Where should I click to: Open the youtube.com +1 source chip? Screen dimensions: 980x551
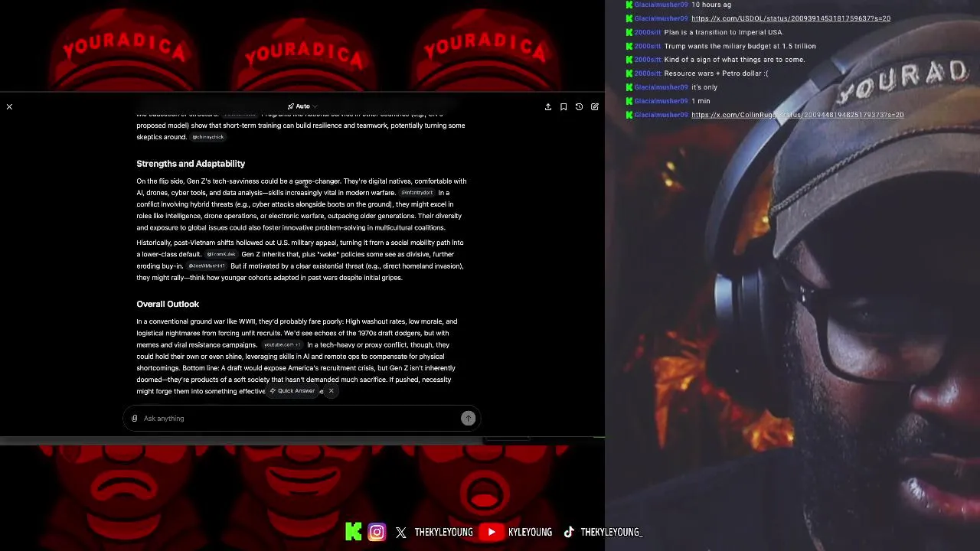(x=283, y=345)
